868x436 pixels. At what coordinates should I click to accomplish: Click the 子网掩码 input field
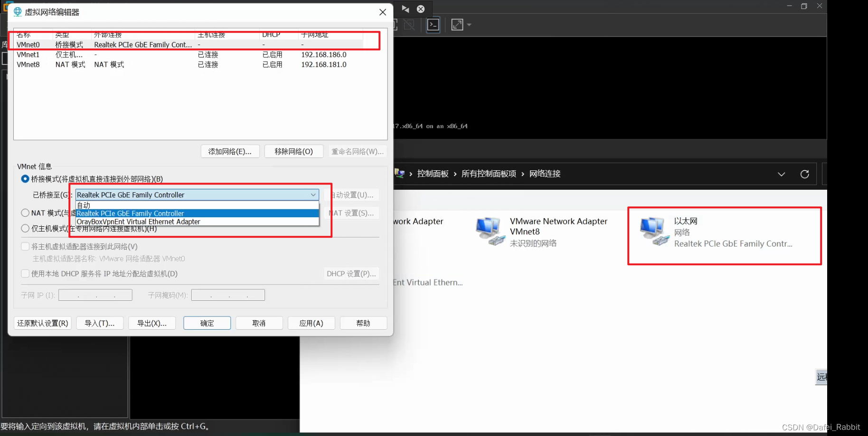[x=228, y=295]
